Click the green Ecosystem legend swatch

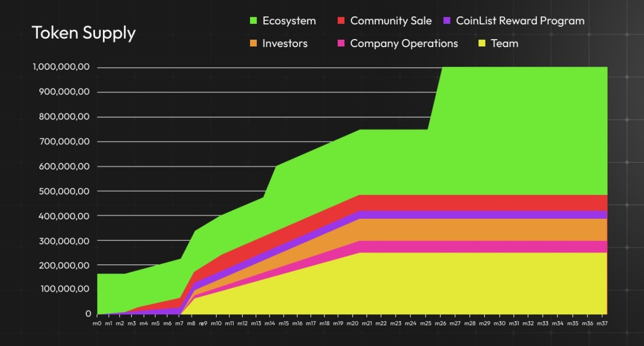(x=254, y=21)
